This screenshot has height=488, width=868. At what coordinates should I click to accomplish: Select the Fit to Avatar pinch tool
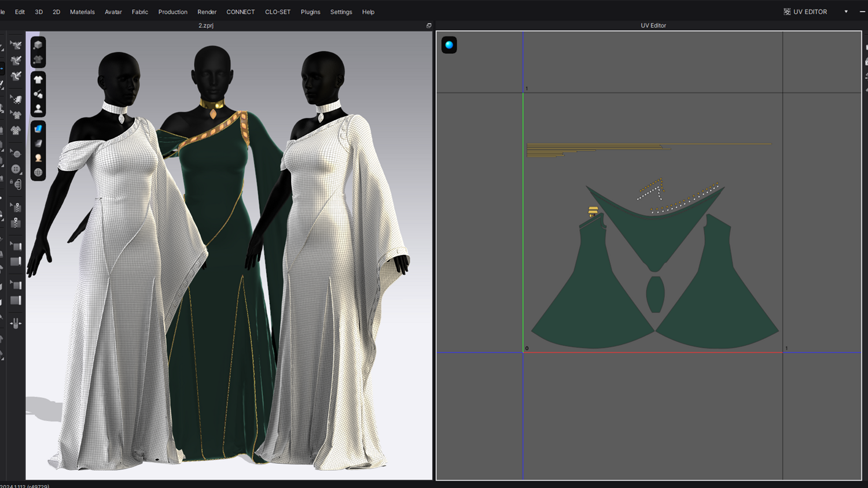pyautogui.click(x=16, y=323)
